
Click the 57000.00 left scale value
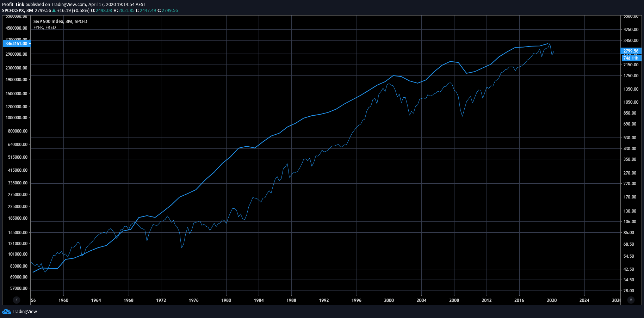tap(19, 288)
